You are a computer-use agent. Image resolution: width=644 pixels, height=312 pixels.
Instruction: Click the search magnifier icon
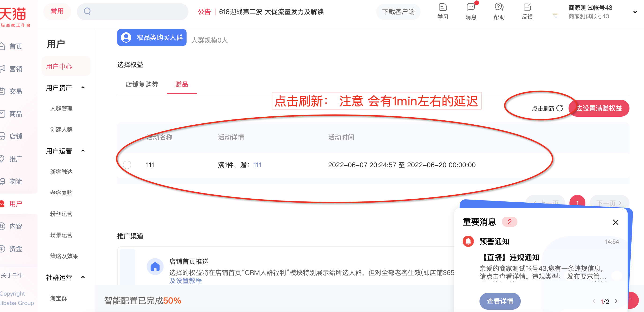point(87,11)
